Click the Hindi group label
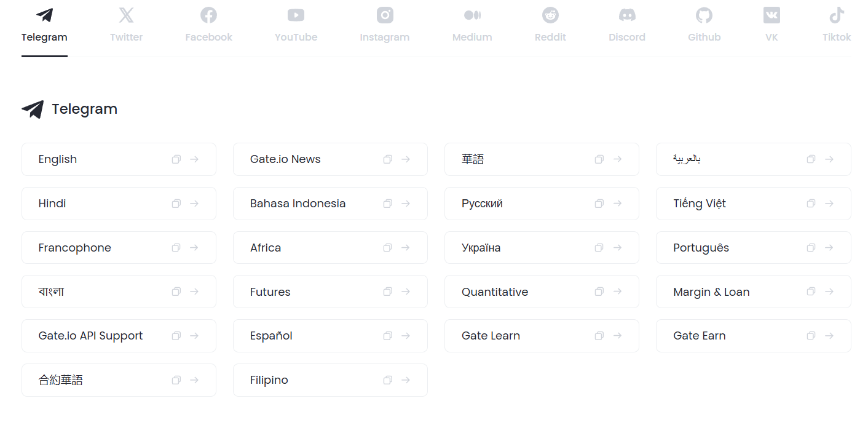 [52, 204]
